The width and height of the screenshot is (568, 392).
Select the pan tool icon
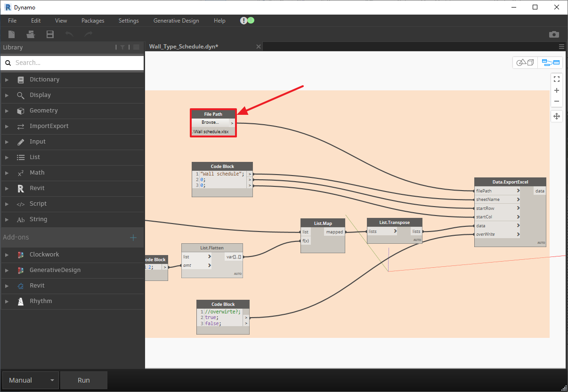(x=557, y=116)
